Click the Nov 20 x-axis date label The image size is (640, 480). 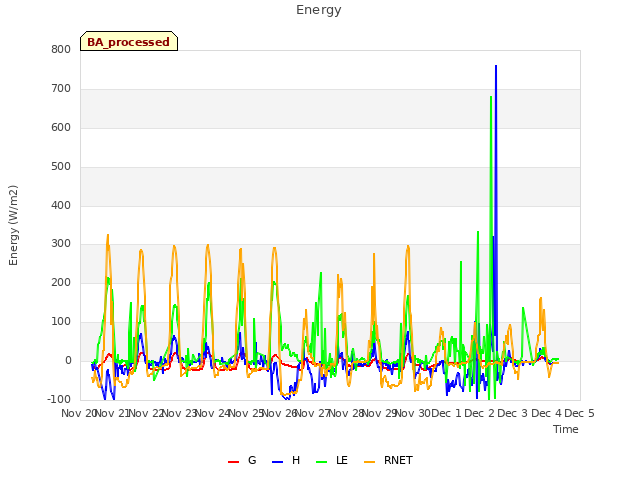point(78,413)
